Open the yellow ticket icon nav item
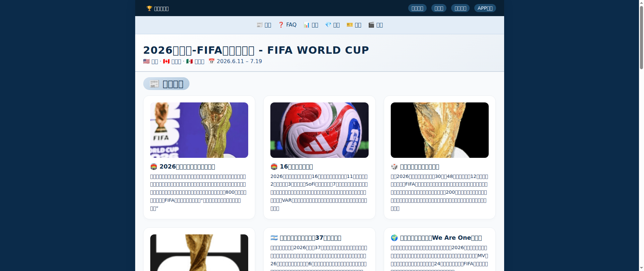This screenshot has width=644, height=271. 354,25
